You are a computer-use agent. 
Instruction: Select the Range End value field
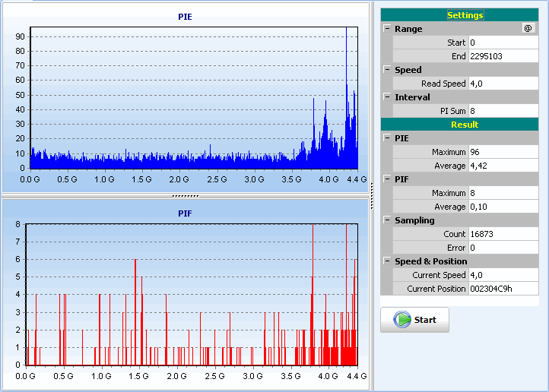click(x=503, y=56)
